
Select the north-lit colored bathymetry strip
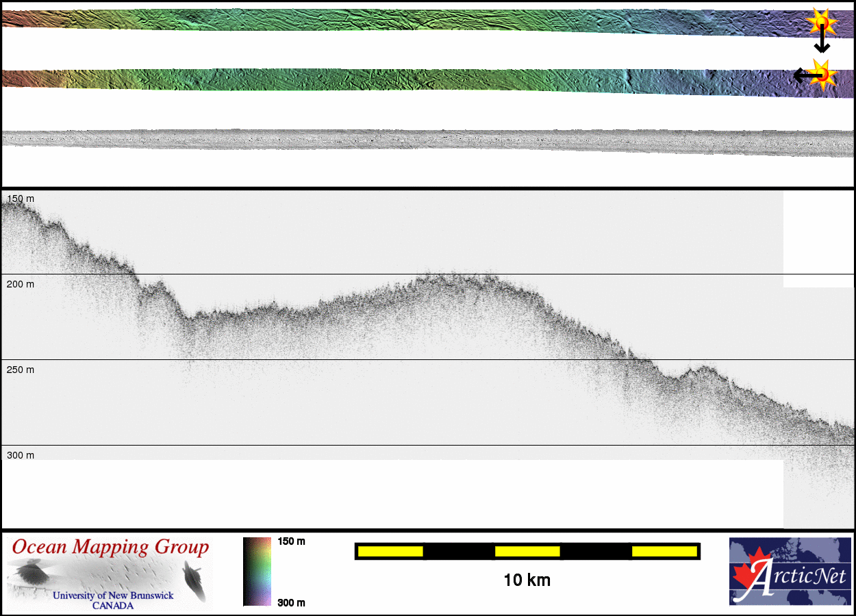point(411,20)
